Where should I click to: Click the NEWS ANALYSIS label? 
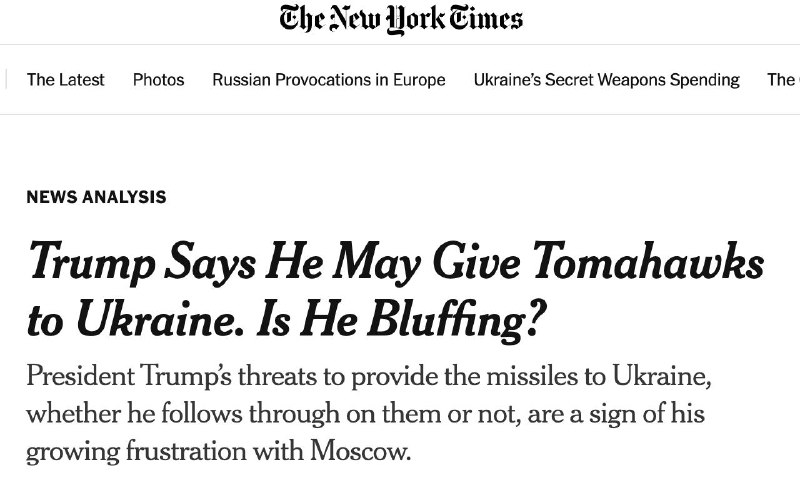pos(96,197)
